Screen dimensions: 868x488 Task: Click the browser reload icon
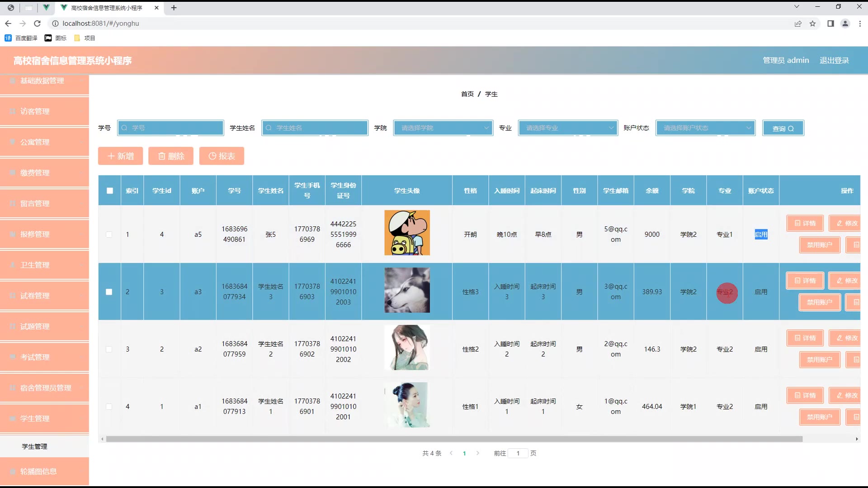38,23
